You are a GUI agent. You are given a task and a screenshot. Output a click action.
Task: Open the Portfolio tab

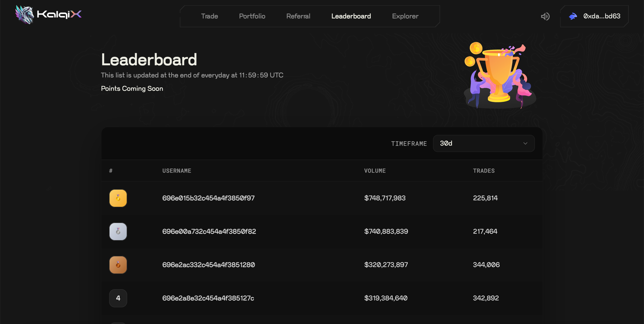(x=252, y=16)
